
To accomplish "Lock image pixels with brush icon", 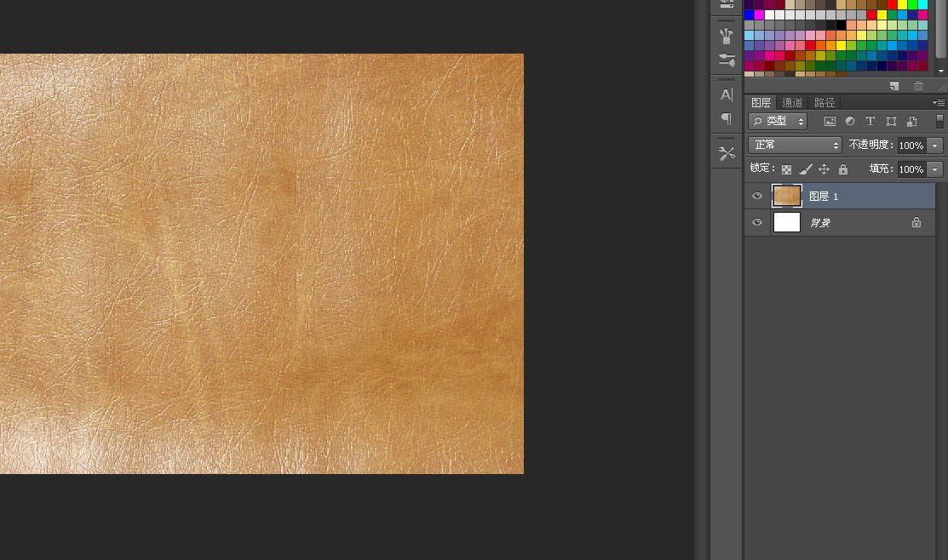I will pyautogui.click(x=805, y=169).
